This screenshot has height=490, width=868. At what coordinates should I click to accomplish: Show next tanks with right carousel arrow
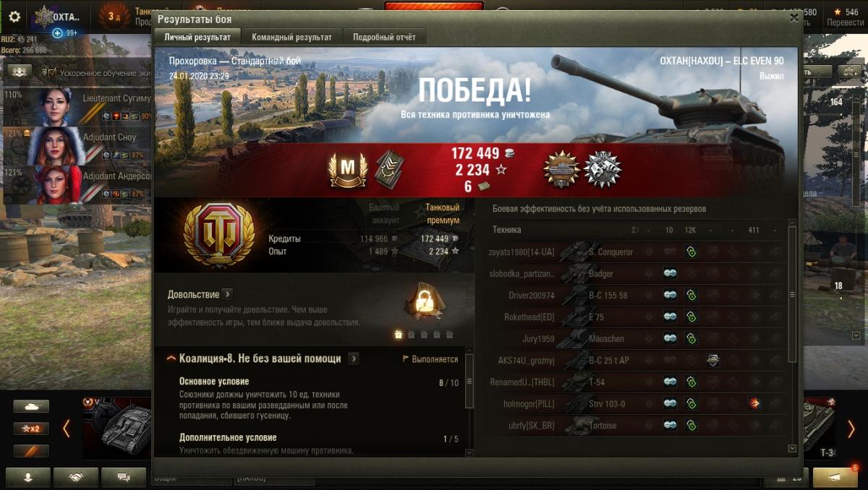851,429
